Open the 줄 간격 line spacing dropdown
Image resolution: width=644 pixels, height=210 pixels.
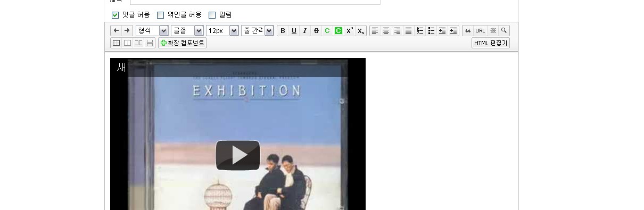[x=258, y=31]
